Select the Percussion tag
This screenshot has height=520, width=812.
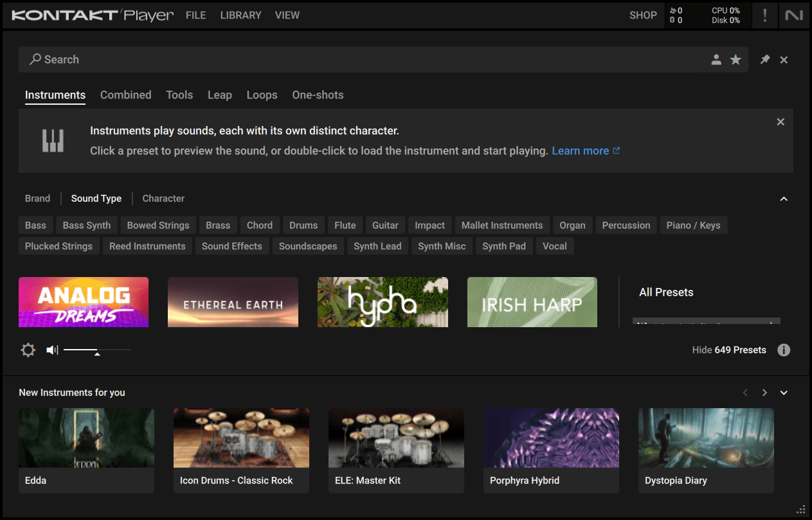pyautogui.click(x=626, y=226)
